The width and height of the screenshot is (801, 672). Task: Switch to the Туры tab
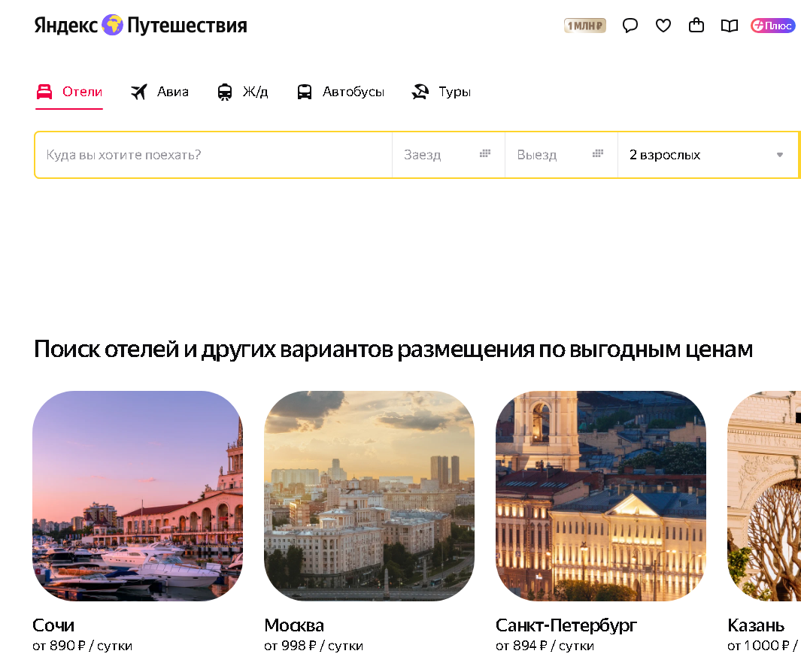coord(441,92)
